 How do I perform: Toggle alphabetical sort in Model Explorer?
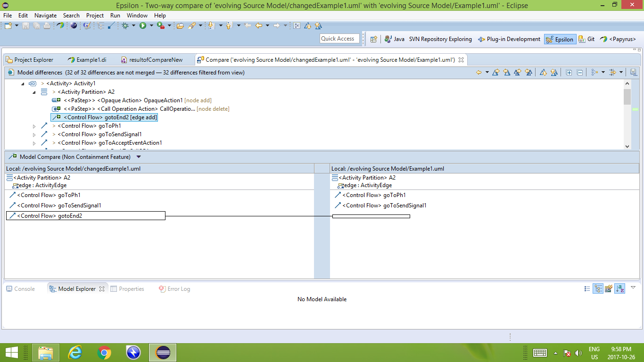pyautogui.click(x=620, y=288)
